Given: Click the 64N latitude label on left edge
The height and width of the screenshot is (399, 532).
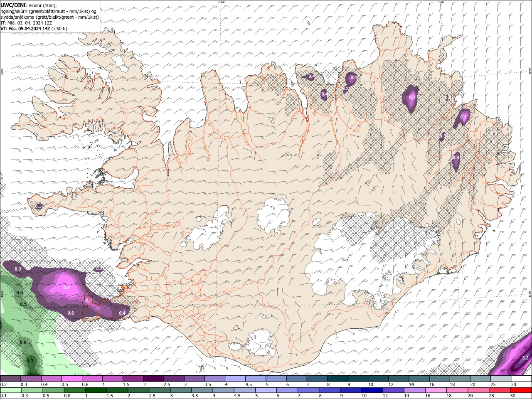Looking at the screenshot, I should pos(2,293).
